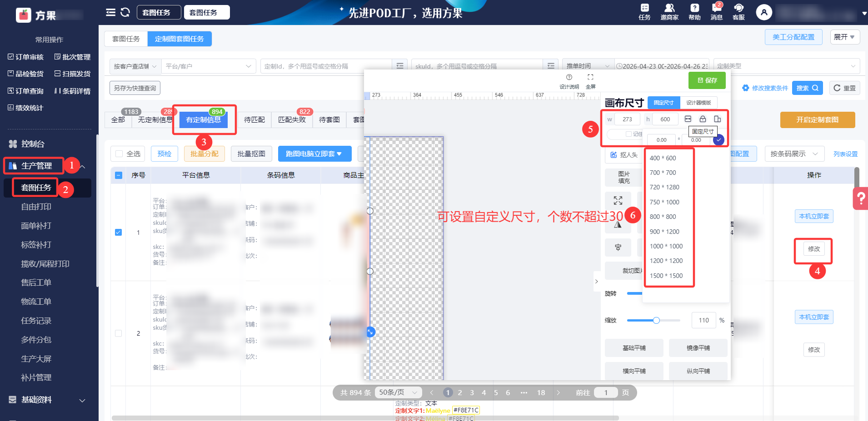Toggle the 全选 select-all checkbox

pos(119,154)
